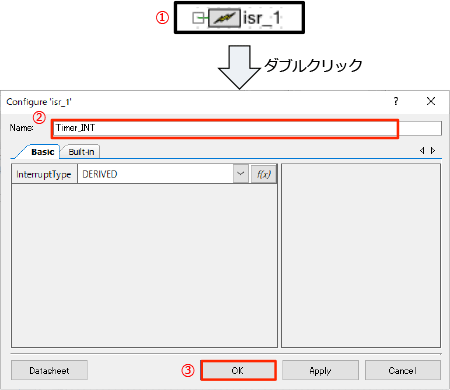Click the Apply button
The width and height of the screenshot is (450, 390).
320,370
